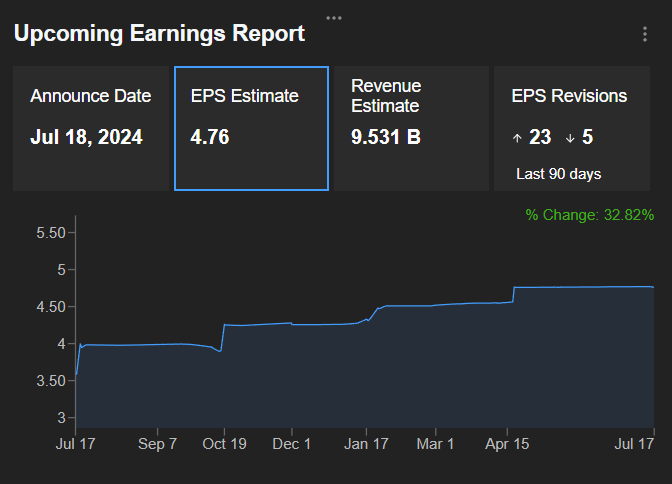The height and width of the screenshot is (484, 672).
Task: Select the EPS Estimate card
Action: point(251,128)
